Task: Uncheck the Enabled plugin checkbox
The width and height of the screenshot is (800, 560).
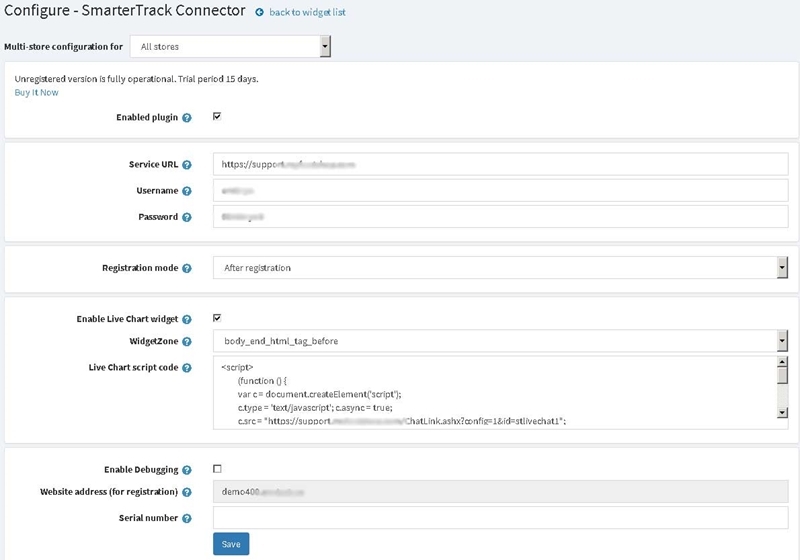Action: click(217, 116)
